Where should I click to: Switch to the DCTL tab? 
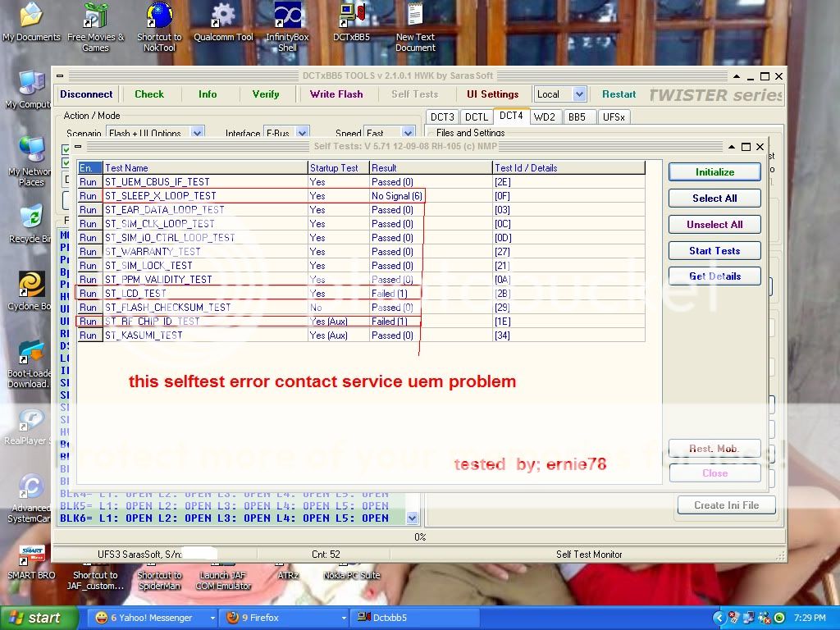477,116
